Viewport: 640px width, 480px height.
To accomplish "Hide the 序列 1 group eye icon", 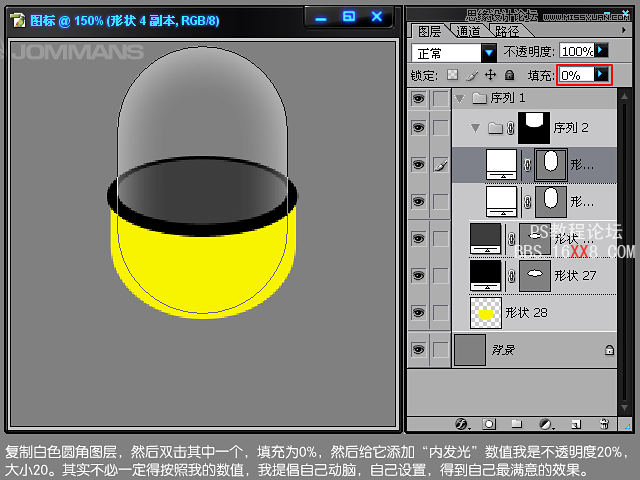I will [x=419, y=98].
